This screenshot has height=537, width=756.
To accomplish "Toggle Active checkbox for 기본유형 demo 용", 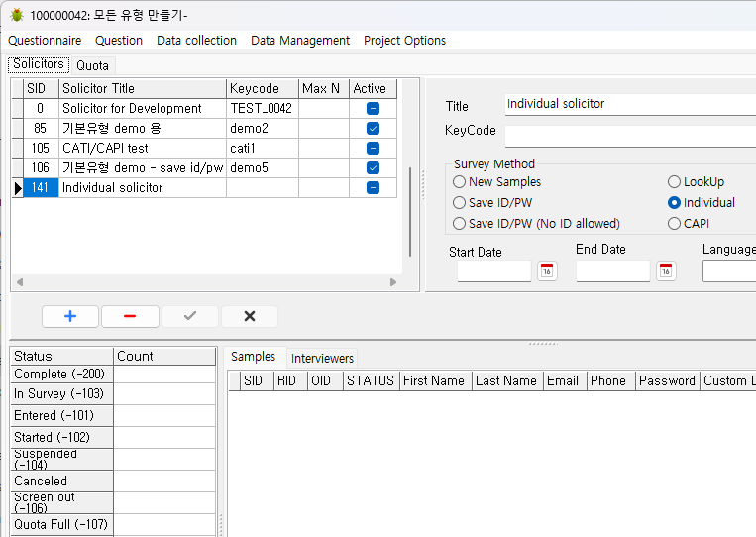I will click(373, 128).
